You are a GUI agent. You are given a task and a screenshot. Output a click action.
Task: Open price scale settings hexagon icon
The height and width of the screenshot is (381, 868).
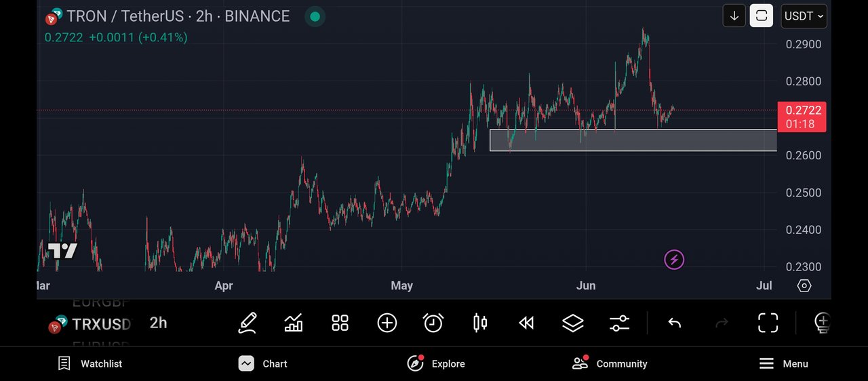tap(804, 285)
